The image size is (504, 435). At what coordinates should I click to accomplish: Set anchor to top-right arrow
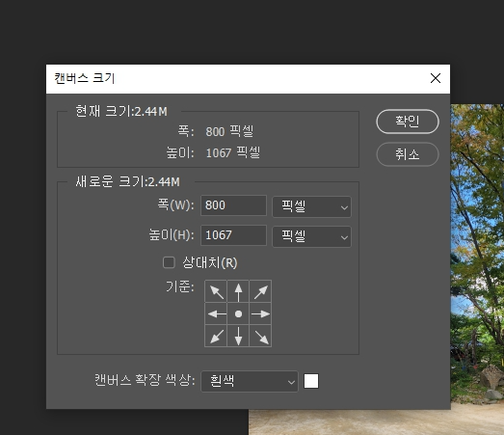pos(260,291)
